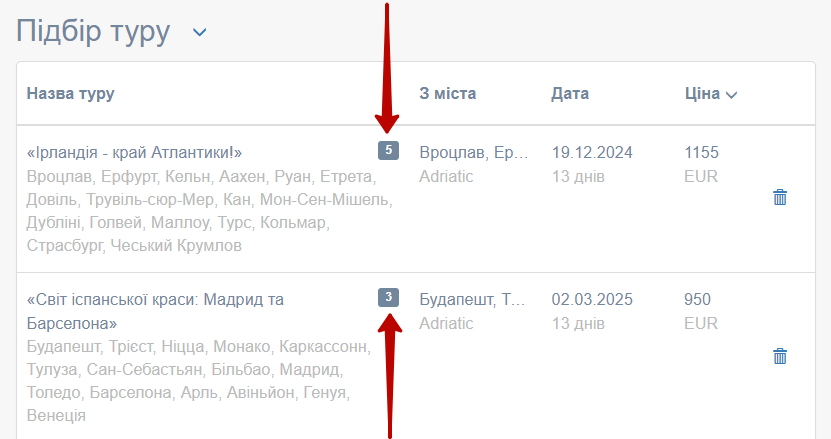The image size is (831, 439).
Task: Select the date 19.12.2024
Action: point(592,153)
